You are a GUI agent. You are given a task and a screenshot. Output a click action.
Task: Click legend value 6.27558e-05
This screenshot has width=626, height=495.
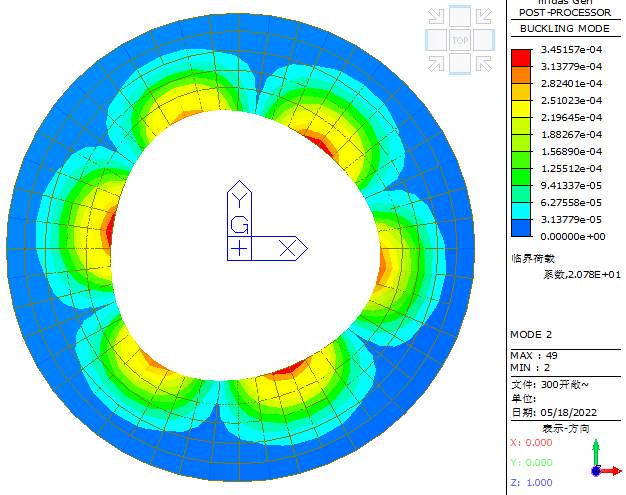click(x=571, y=202)
